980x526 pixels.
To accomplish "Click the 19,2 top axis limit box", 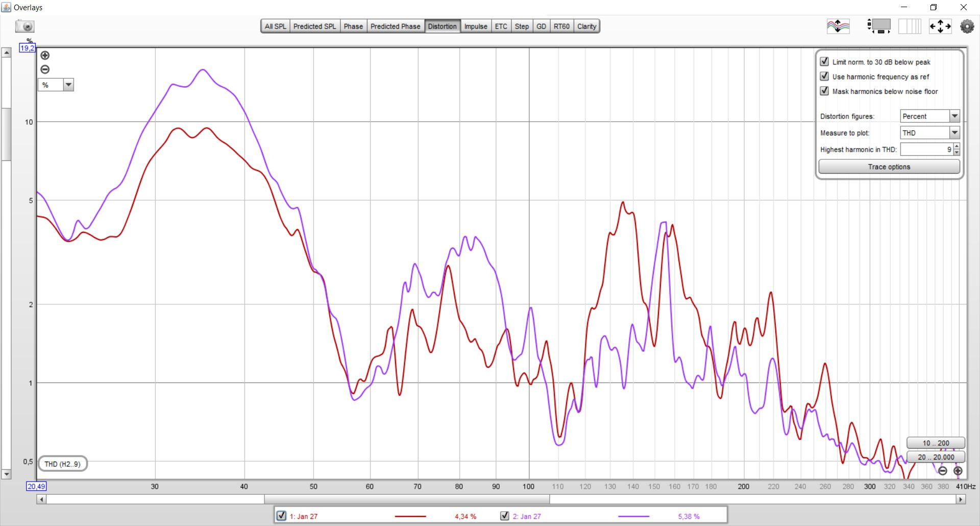I will (27, 48).
